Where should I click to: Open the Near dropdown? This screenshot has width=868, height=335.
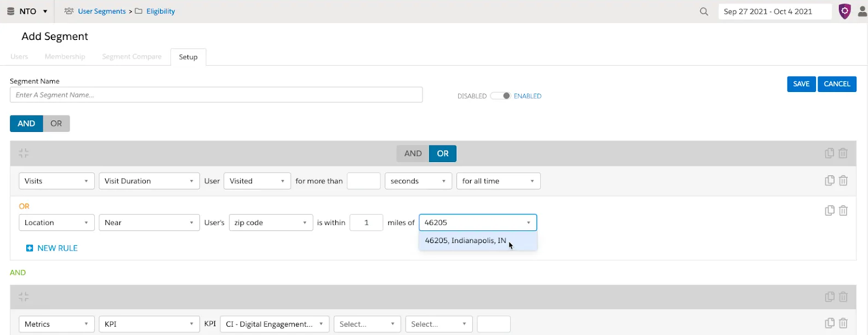point(149,223)
